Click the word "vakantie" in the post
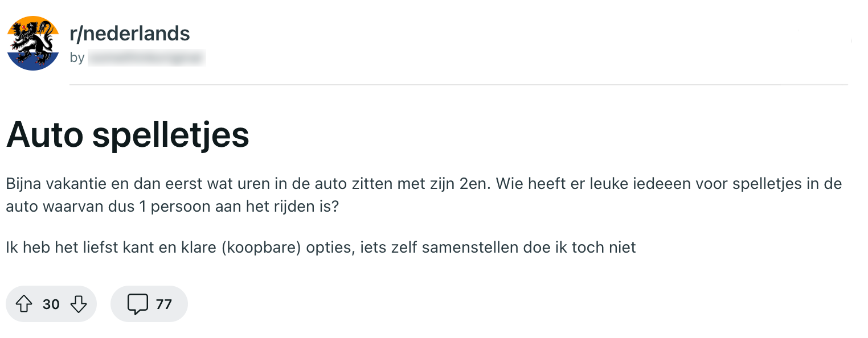868x338 pixels. pos(75,184)
